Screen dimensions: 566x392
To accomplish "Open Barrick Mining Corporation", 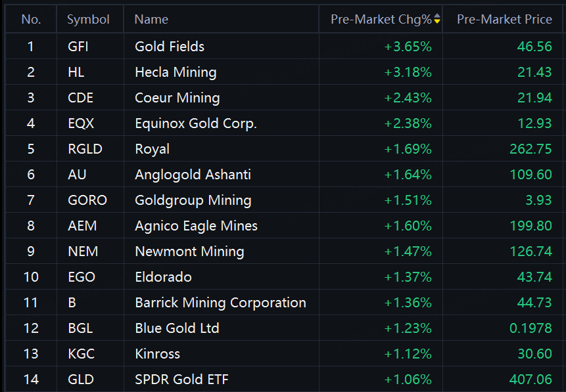I will tap(220, 303).
